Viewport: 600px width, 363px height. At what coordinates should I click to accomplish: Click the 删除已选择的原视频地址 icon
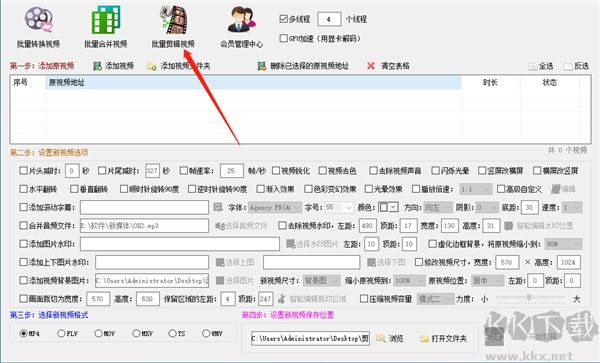[262, 66]
